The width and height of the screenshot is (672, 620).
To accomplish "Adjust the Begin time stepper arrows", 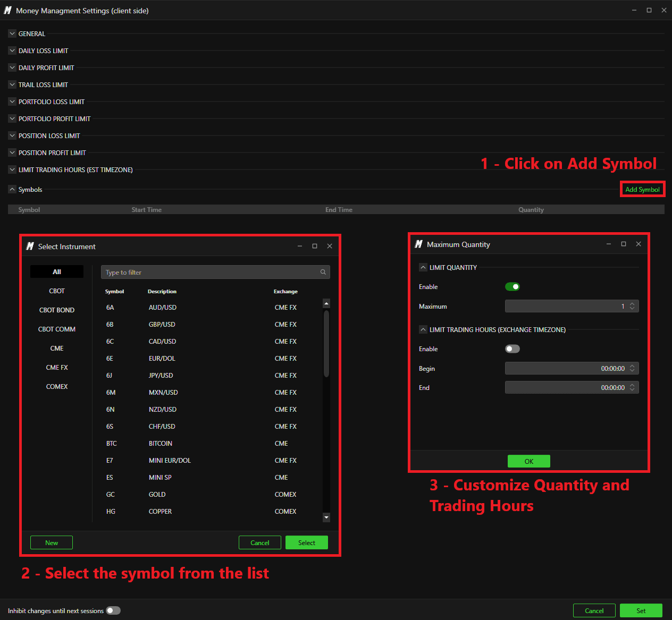I will 632,368.
